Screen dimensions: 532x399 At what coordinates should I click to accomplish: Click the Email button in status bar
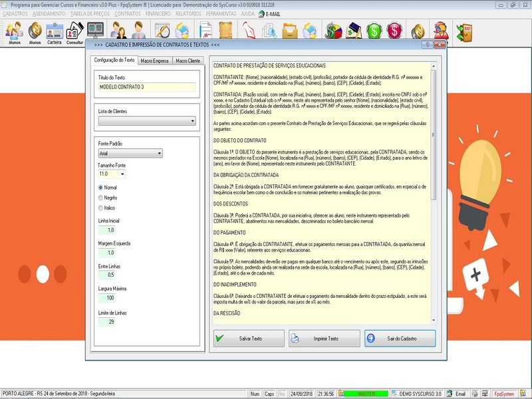click(457, 394)
